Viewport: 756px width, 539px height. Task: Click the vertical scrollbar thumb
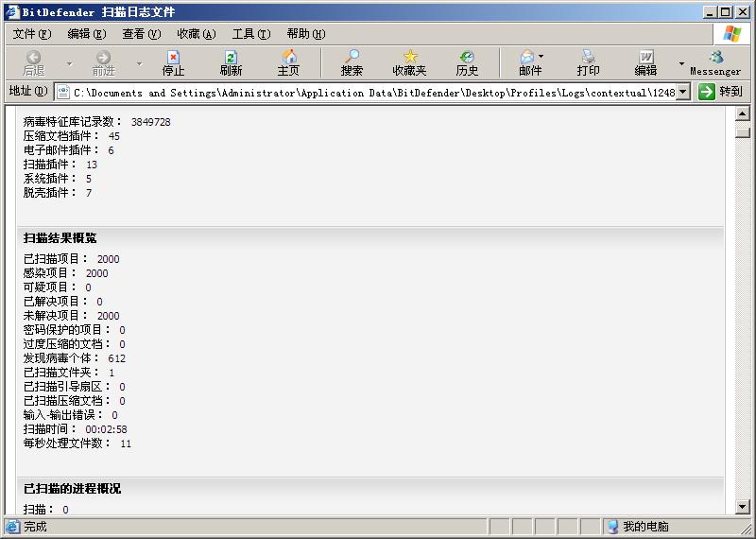pyautogui.click(x=743, y=131)
